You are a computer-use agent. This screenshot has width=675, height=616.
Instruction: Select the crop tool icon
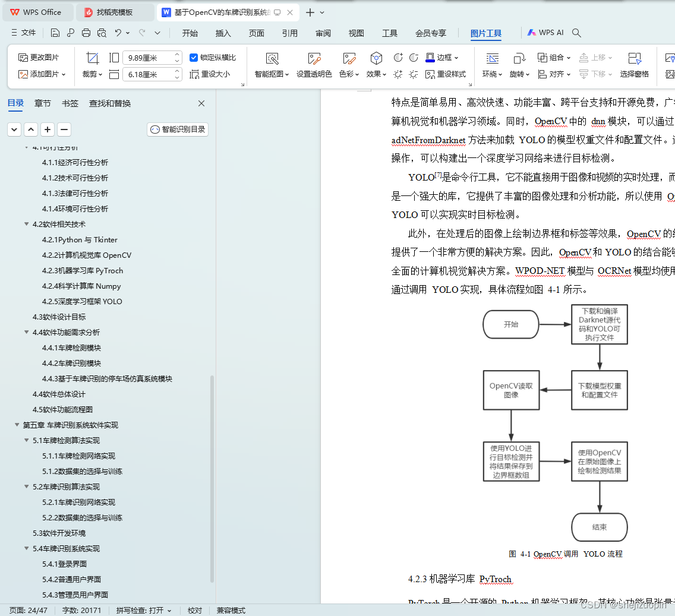pyautogui.click(x=92, y=58)
